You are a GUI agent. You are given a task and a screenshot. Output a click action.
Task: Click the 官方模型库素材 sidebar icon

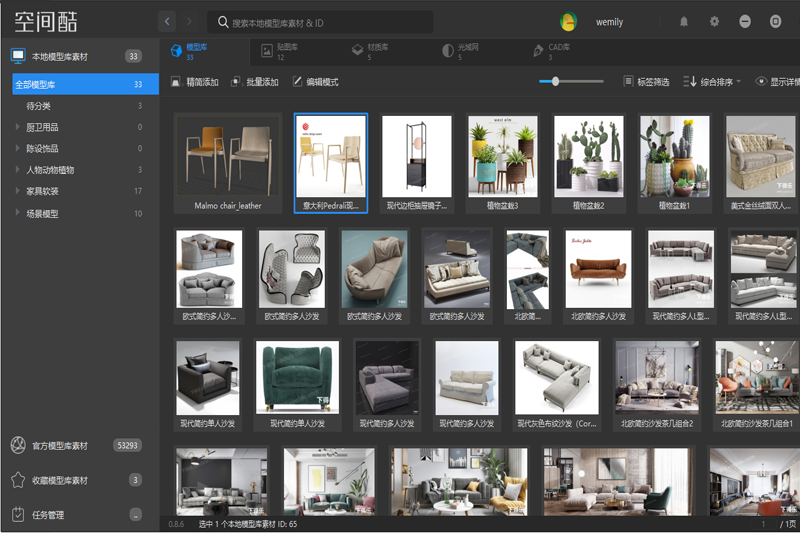(x=17, y=445)
